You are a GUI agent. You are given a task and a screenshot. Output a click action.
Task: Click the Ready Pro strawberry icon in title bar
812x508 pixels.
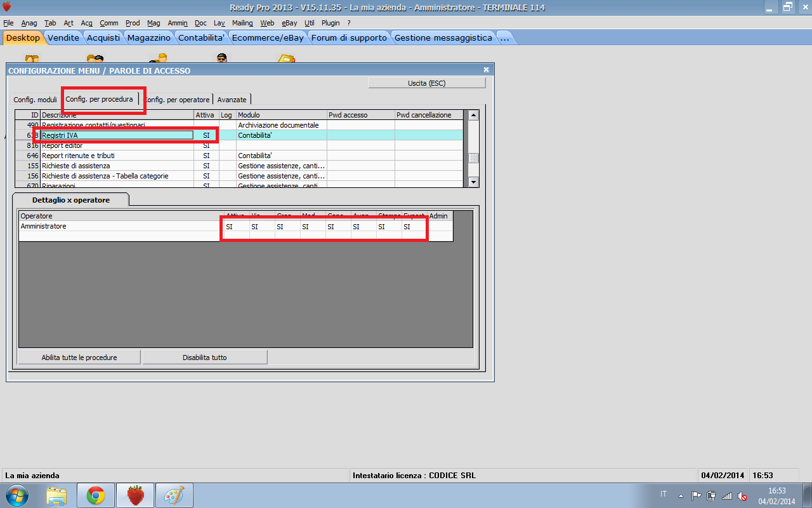tap(7, 7)
